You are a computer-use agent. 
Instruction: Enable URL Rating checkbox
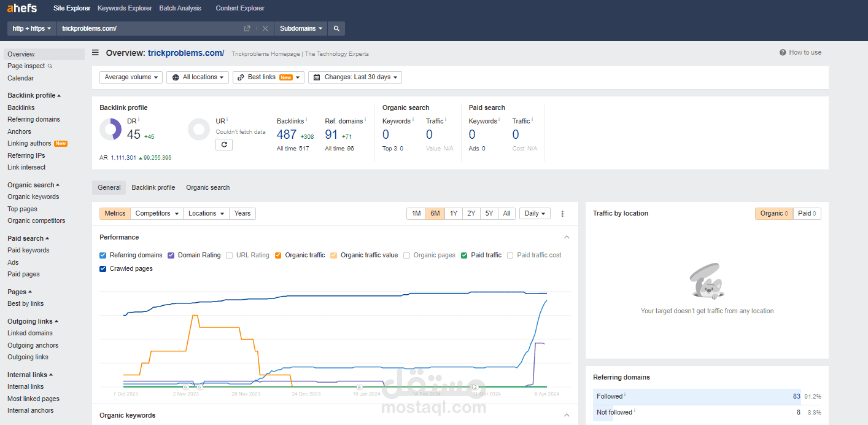pyautogui.click(x=230, y=255)
